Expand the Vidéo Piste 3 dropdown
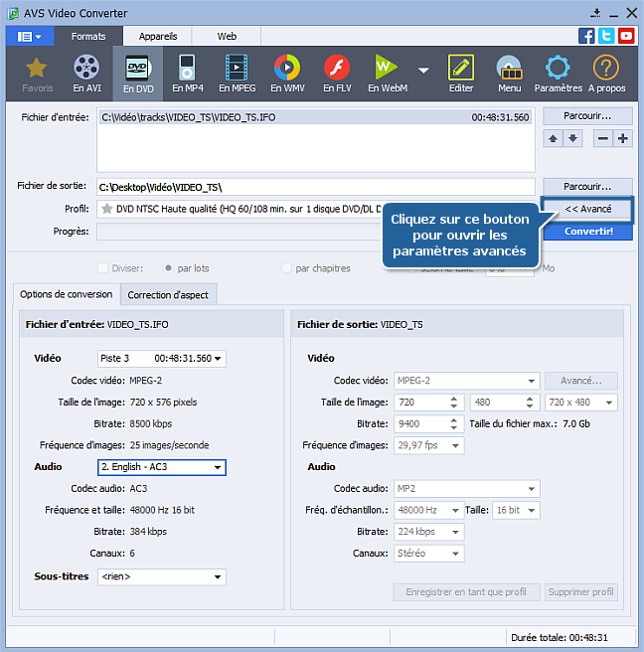Image resolution: width=644 pixels, height=652 pixels. (x=162, y=358)
